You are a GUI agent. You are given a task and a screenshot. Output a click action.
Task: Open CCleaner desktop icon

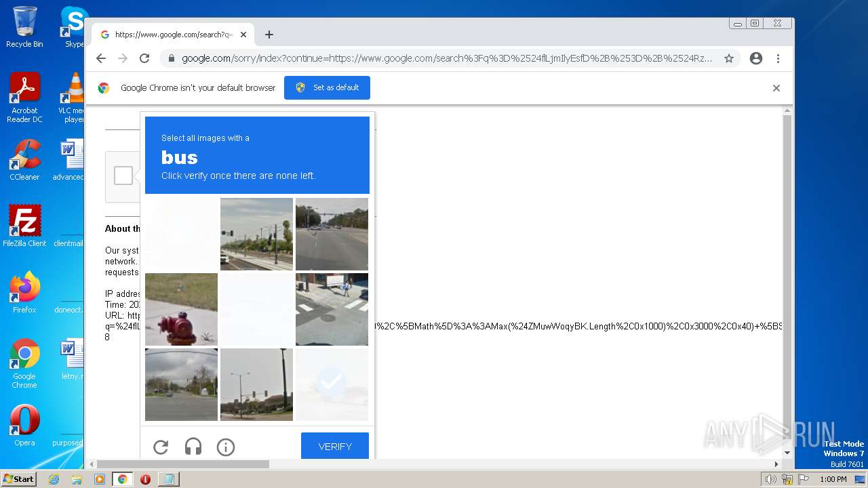(x=24, y=160)
